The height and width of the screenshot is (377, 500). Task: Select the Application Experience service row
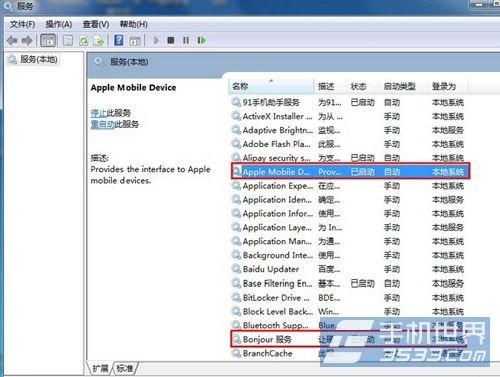pyautogui.click(x=348, y=186)
